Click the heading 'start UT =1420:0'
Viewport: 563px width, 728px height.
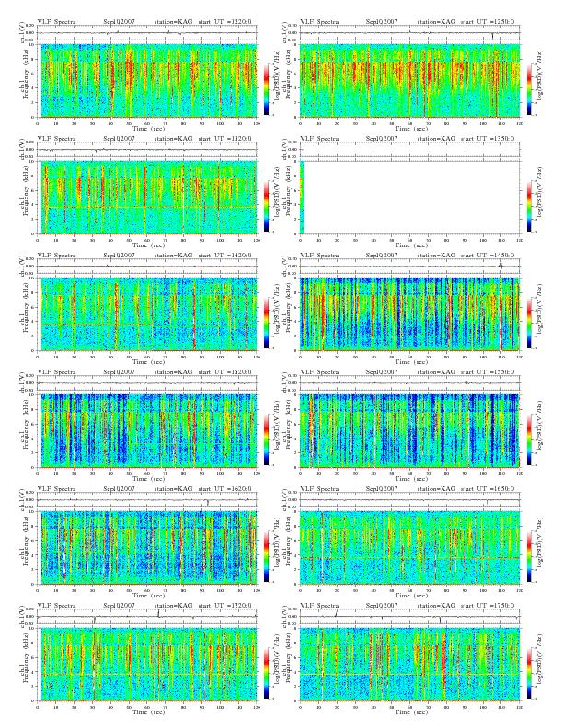click(225, 256)
